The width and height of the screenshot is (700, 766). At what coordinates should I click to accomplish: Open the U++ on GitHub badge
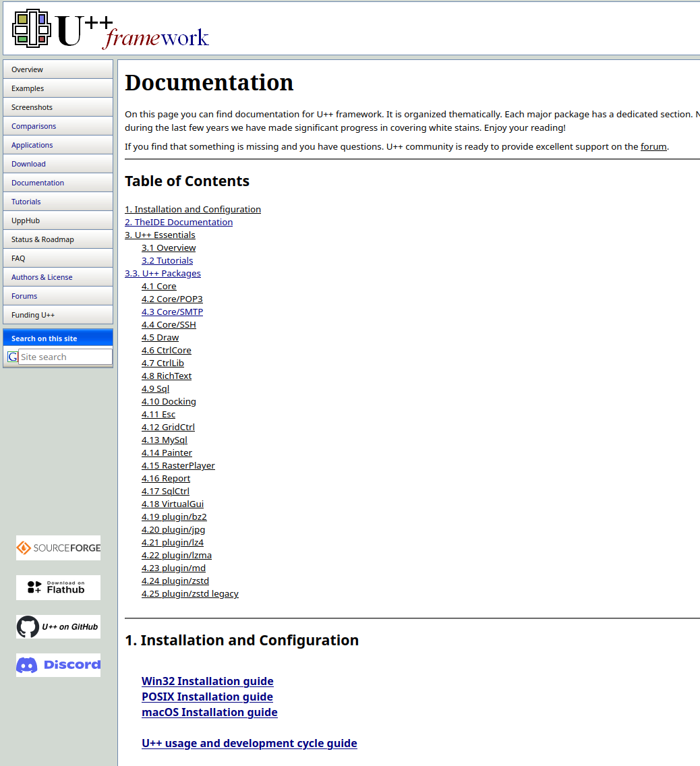[58, 626]
